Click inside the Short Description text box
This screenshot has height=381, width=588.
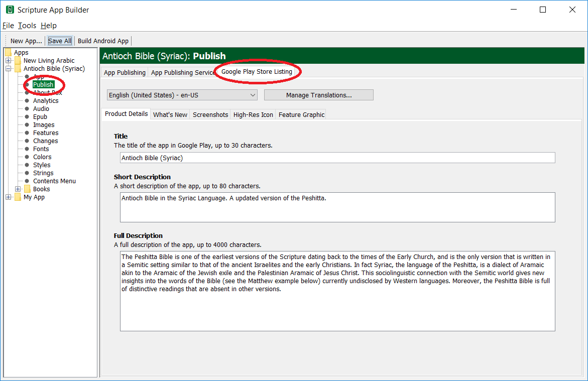coord(337,207)
